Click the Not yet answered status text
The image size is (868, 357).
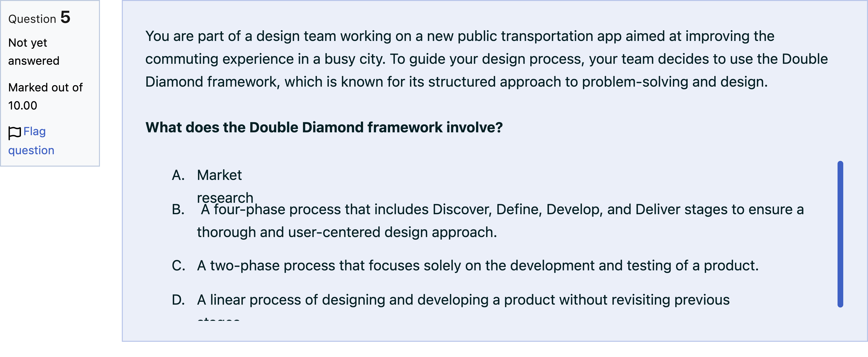click(x=34, y=52)
